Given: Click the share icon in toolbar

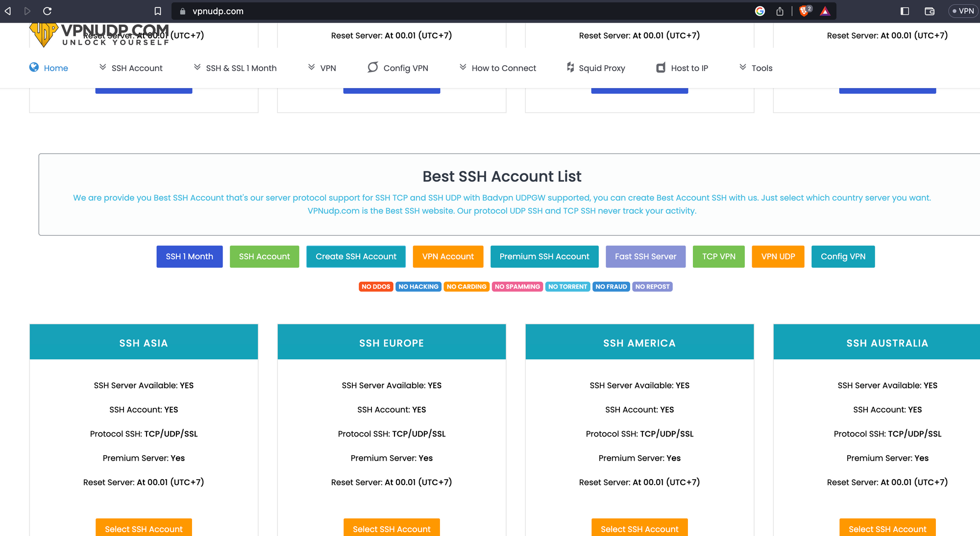Looking at the screenshot, I should (780, 11).
